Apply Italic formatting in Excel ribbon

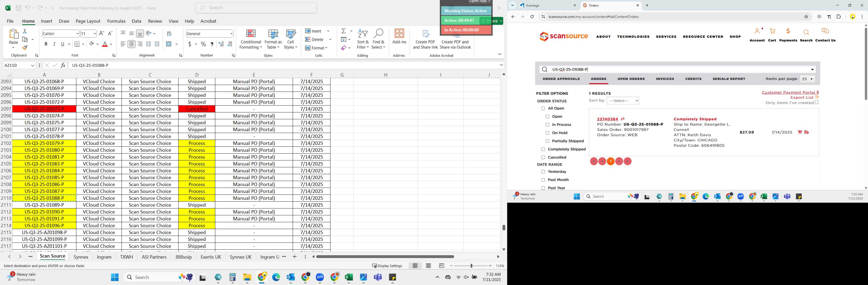[x=54, y=44]
